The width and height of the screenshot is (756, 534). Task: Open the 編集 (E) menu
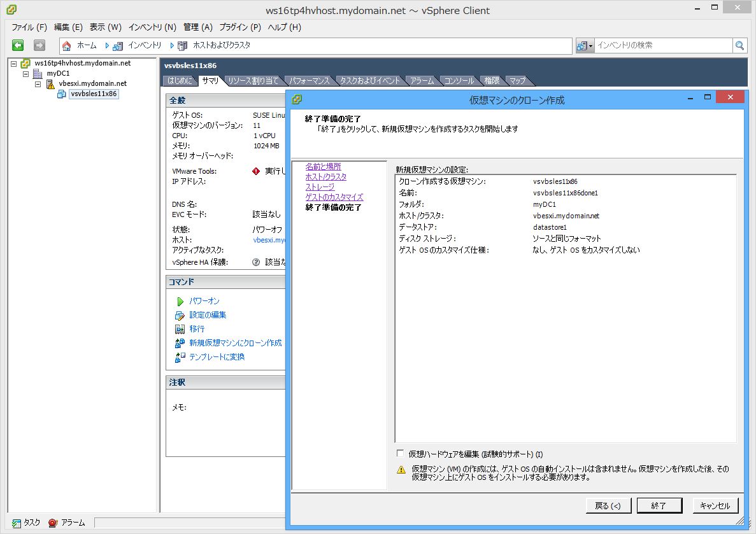(68, 27)
